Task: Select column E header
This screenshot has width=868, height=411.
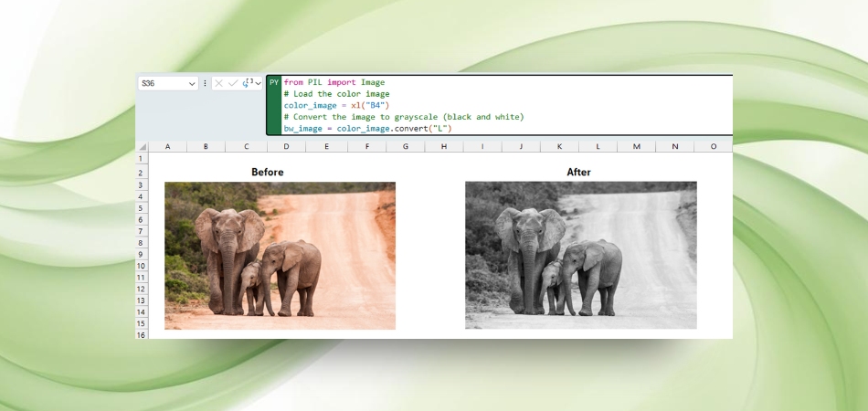Action: coord(326,146)
